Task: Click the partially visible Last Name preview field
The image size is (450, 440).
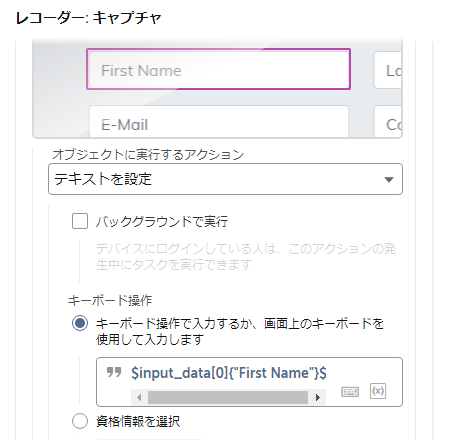Action: pos(388,70)
